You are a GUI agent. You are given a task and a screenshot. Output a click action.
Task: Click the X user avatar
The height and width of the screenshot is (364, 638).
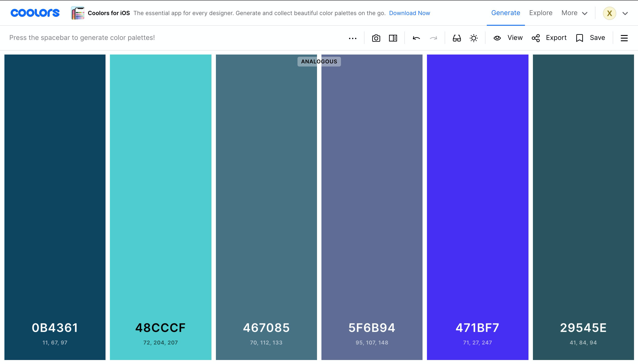[609, 13]
